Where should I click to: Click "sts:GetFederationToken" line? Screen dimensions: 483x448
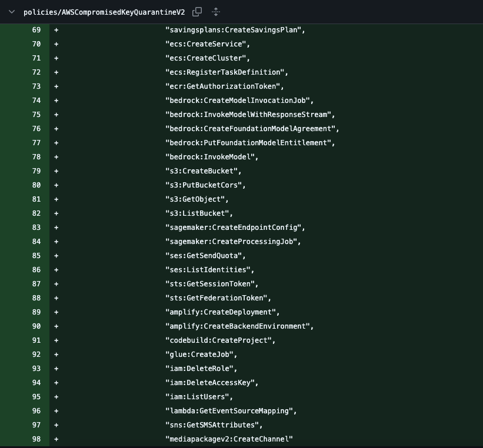click(x=218, y=298)
